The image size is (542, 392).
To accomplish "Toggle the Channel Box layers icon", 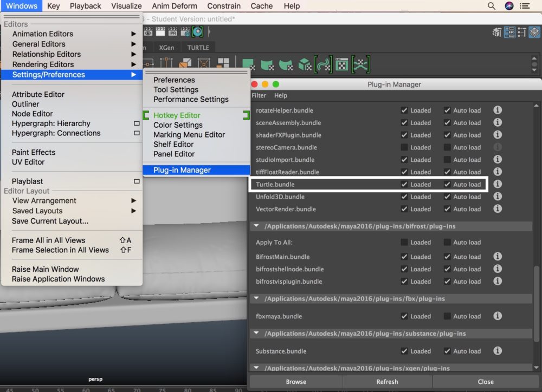I will 534,32.
